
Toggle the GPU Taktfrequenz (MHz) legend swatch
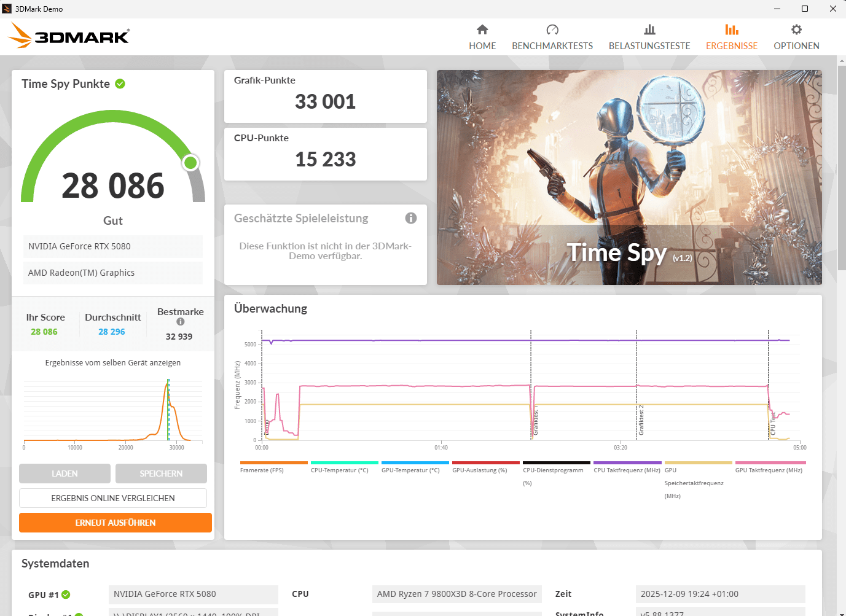[x=770, y=463]
